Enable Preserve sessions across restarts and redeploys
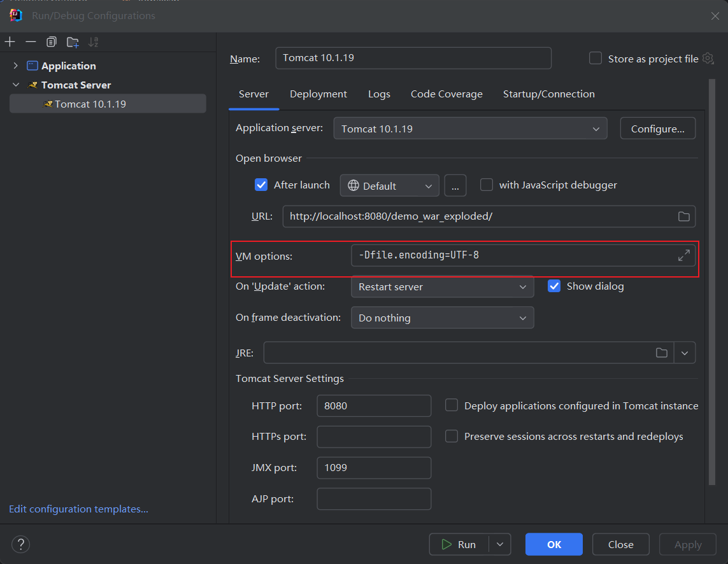Screen dimensions: 728x564 point(452,436)
